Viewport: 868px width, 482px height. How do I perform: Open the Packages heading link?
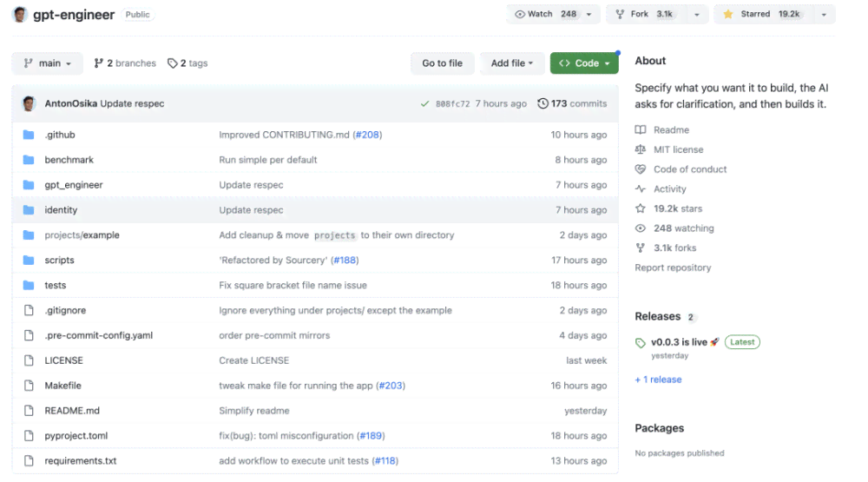pyautogui.click(x=660, y=428)
